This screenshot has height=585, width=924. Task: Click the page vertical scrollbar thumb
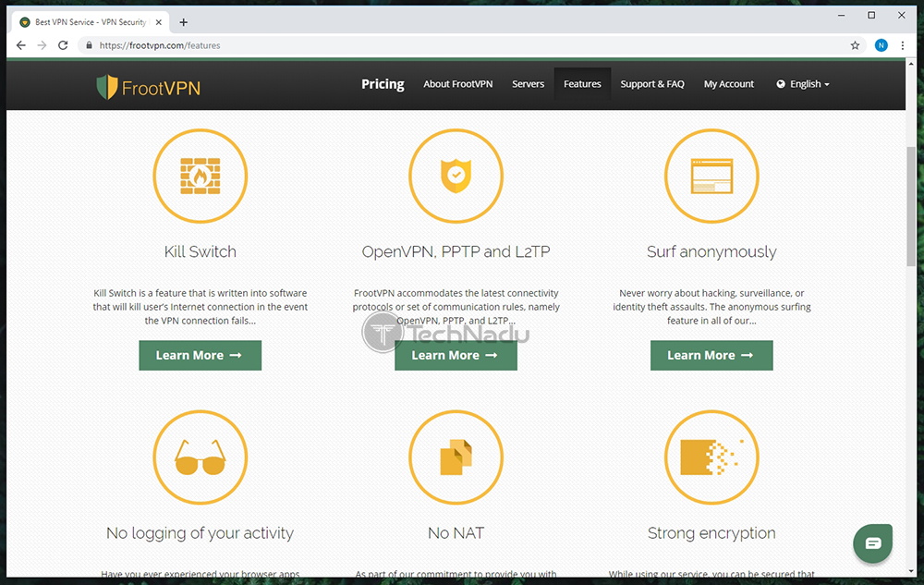(911, 206)
